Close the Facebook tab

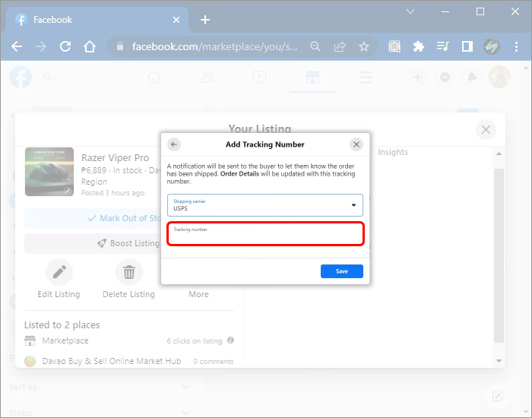(x=176, y=20)
